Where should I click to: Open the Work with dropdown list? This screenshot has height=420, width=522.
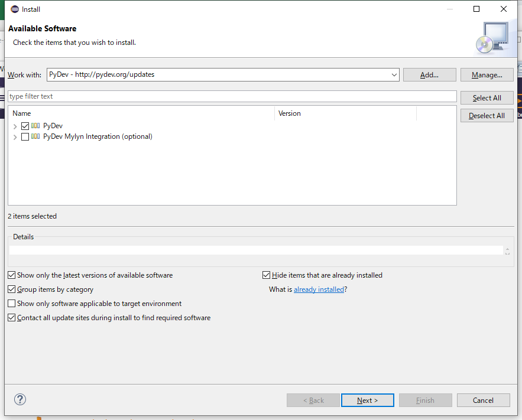(x=394, y=75)
